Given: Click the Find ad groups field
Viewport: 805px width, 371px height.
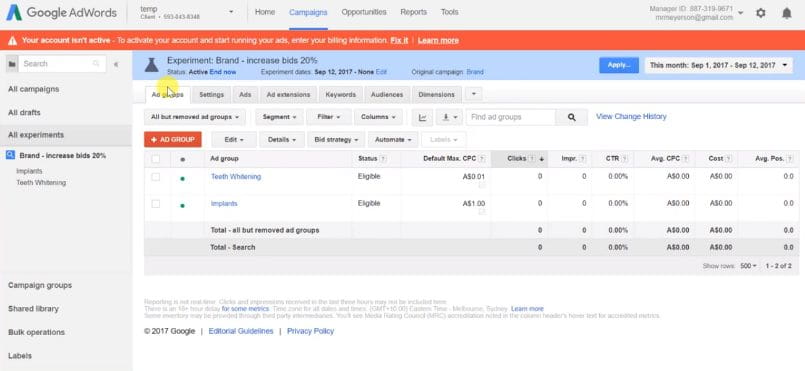Looking at the screenshot, I should [511, 118].
